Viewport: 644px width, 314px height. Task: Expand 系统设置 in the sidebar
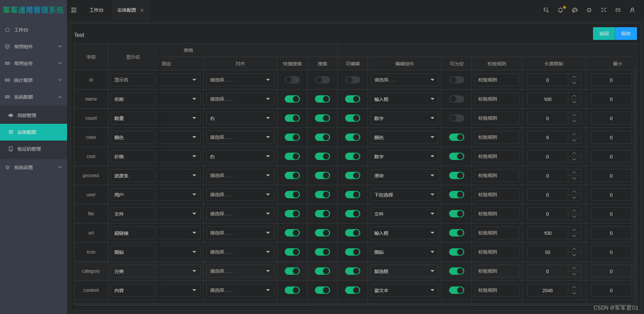34,167
